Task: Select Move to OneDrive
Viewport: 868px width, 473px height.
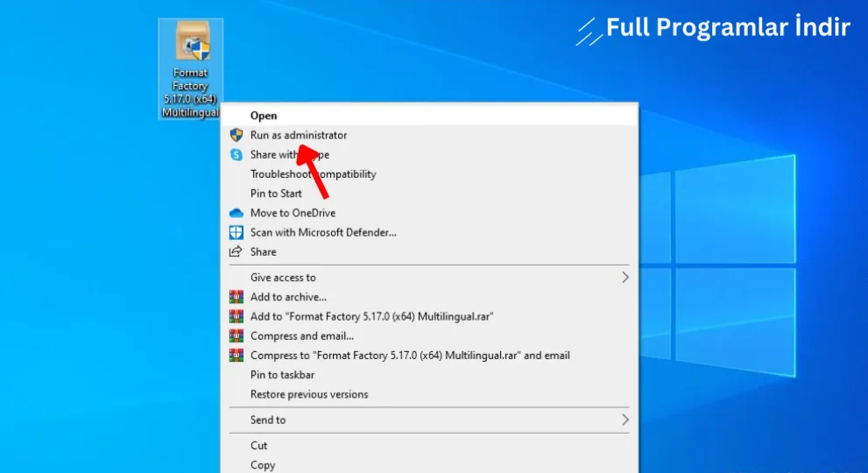Action: [x=429, y=213]
